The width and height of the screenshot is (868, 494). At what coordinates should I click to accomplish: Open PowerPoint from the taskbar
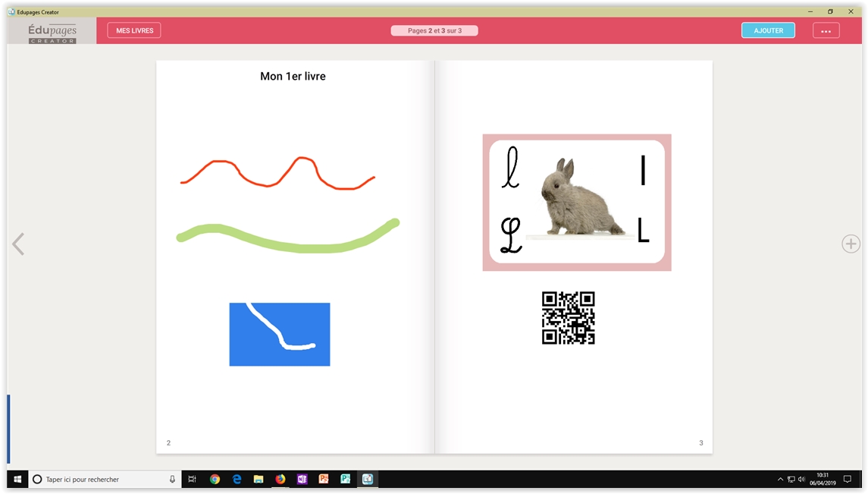click(324, 479)
